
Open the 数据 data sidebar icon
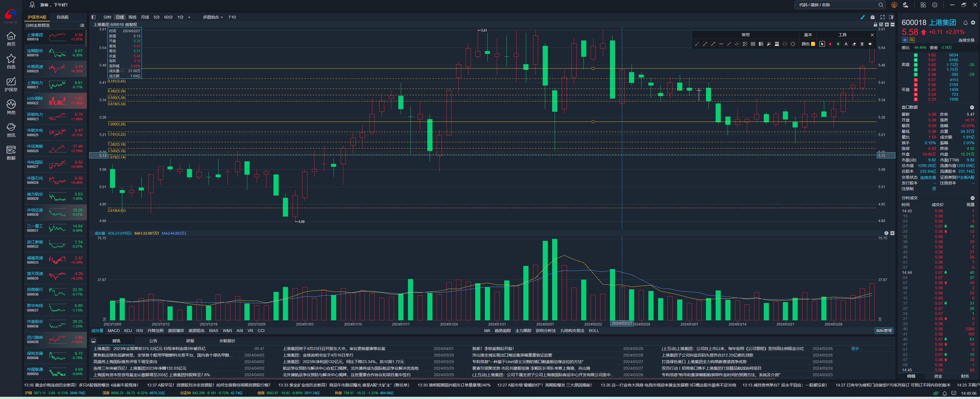tap(11, 153)
